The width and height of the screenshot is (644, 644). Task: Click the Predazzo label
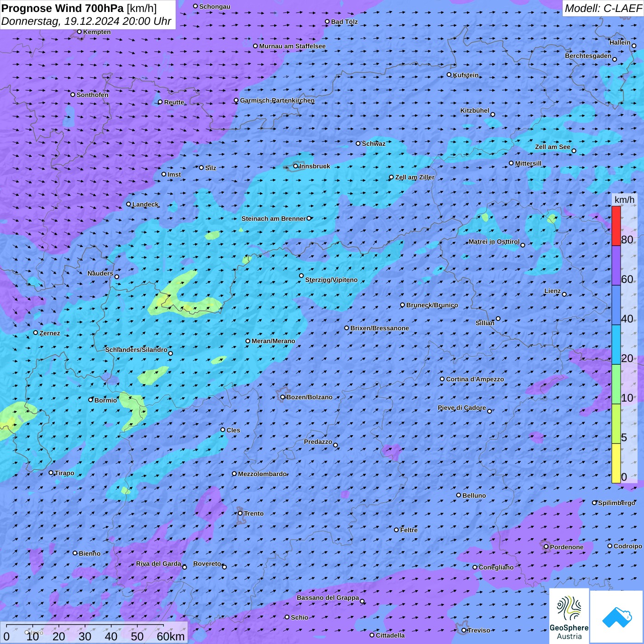318,442
